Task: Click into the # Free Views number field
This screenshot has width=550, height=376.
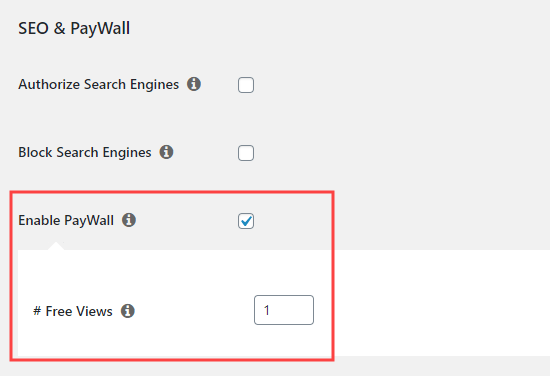Action: point(284,310)
